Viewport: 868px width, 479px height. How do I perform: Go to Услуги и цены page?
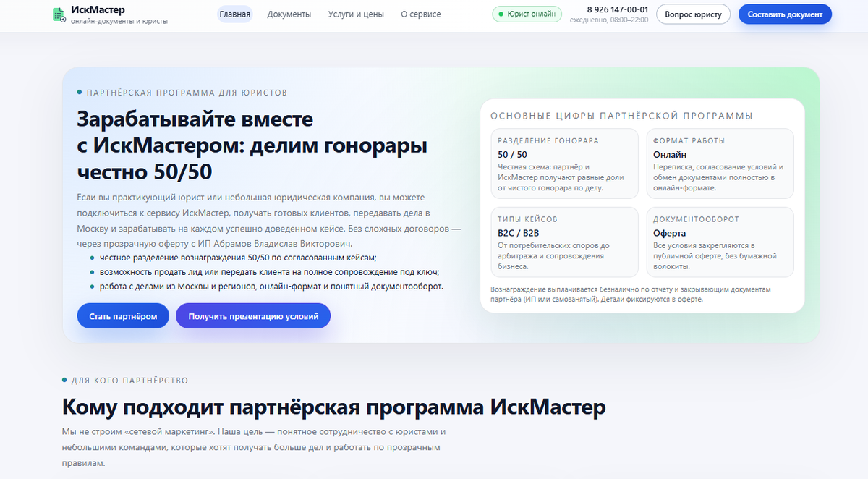point(356,14)
